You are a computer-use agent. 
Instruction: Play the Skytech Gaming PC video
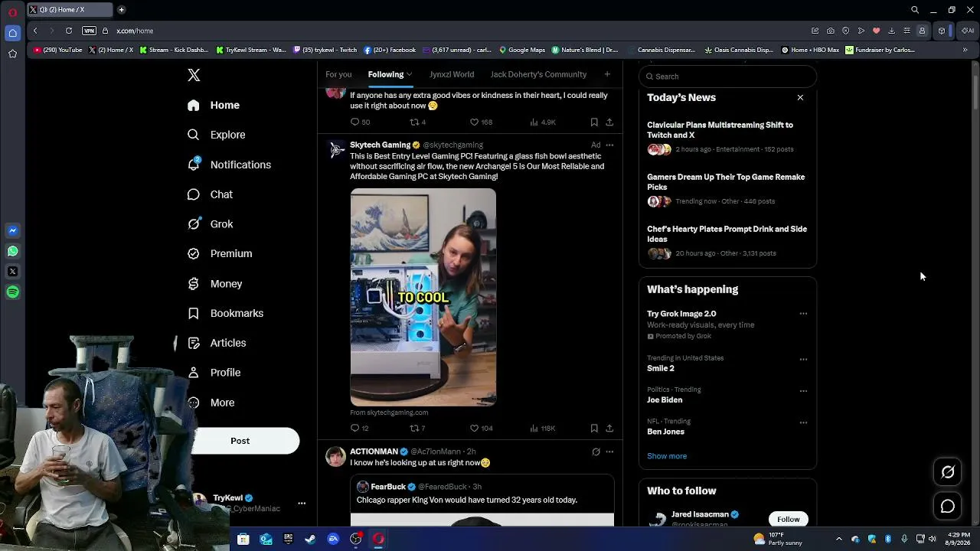click(423, 297)
